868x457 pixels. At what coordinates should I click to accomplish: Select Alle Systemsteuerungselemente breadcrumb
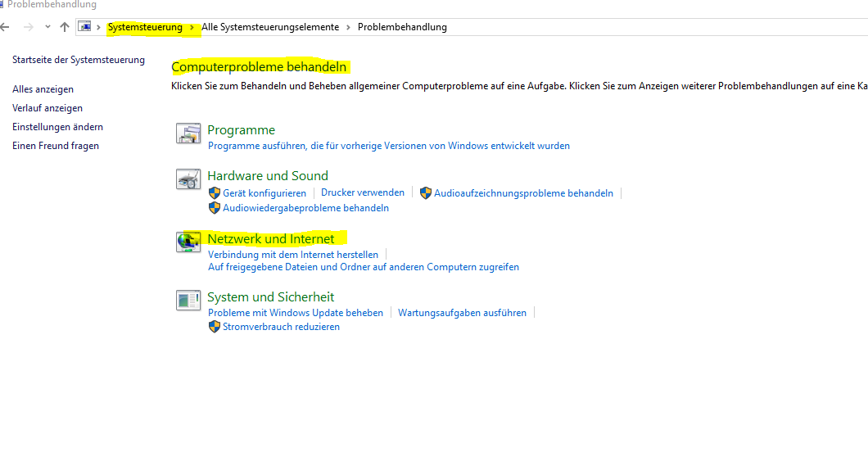[x=270, y=27]
